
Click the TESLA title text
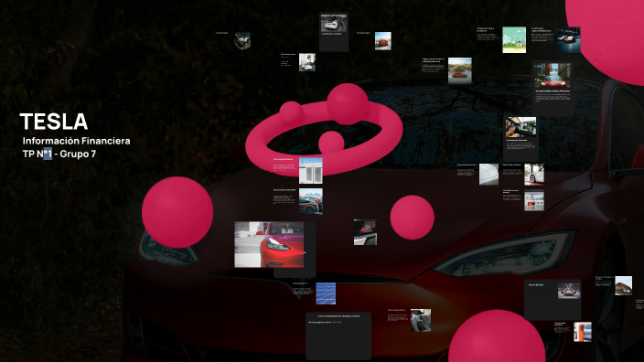(54, 122)
